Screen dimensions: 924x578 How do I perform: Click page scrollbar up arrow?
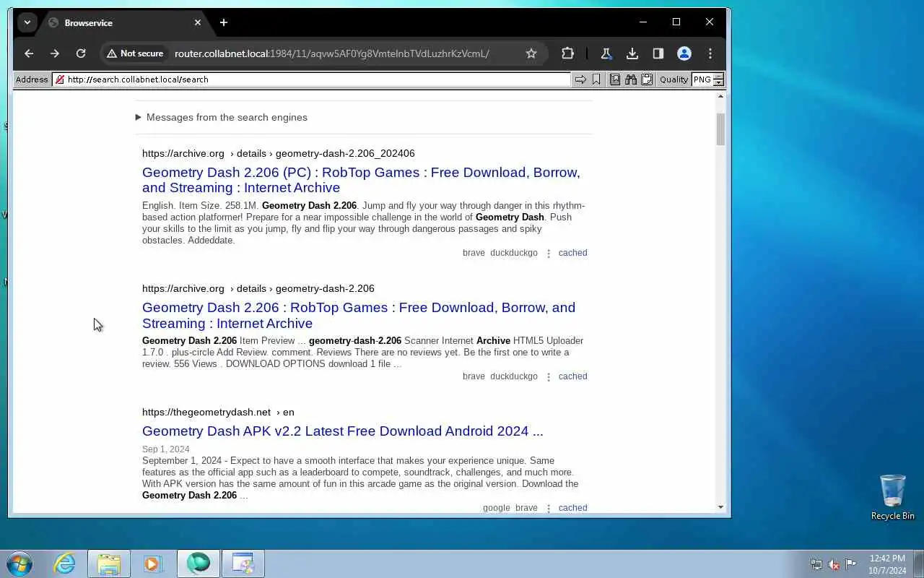pyautogui.click(x=720, y=96)
